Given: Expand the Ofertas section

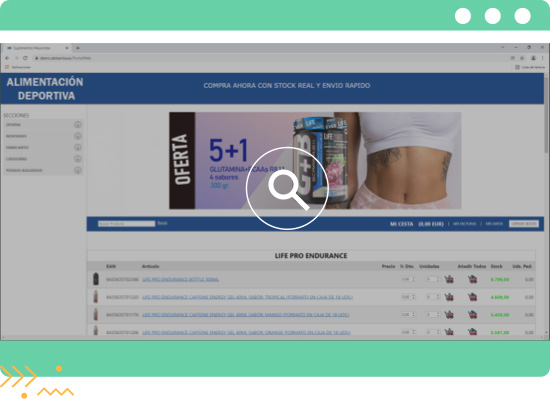Looking at the screenshot, I should [78, 124].
